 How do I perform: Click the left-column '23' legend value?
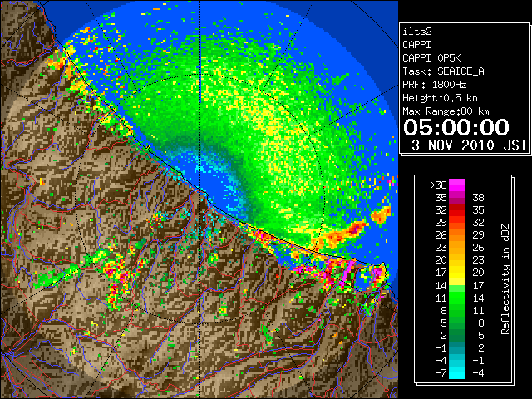tap(441, 248)
